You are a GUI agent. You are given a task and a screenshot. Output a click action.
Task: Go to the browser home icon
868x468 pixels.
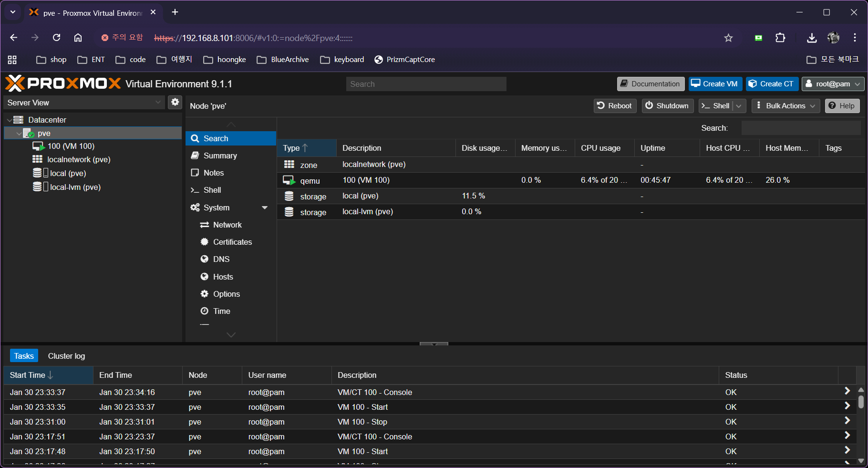[78, 38]
